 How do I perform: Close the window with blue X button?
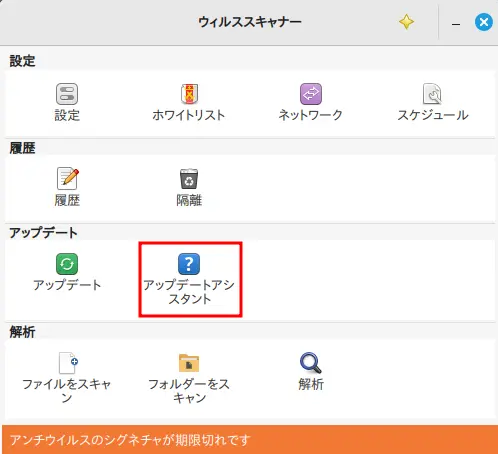484,22
